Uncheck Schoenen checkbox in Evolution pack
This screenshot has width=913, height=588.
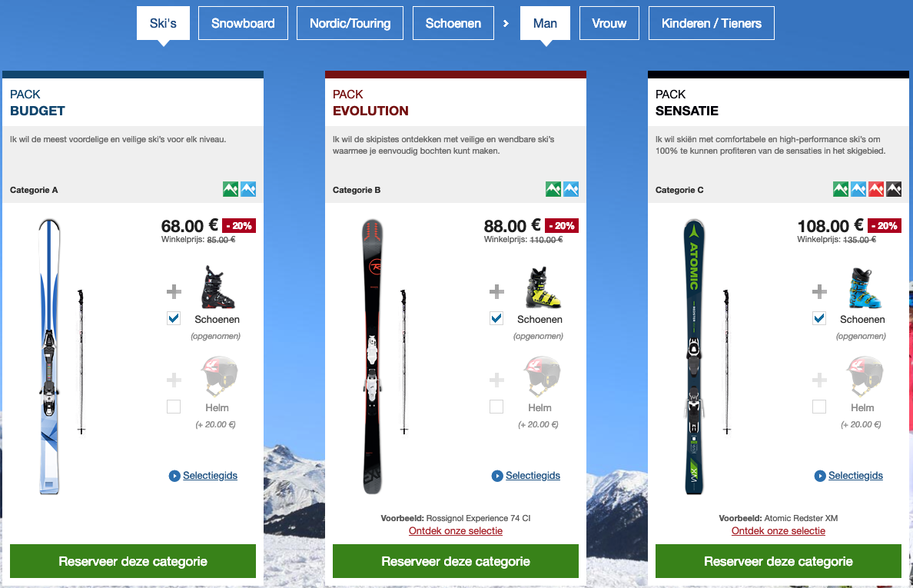[x=496, y=318]
